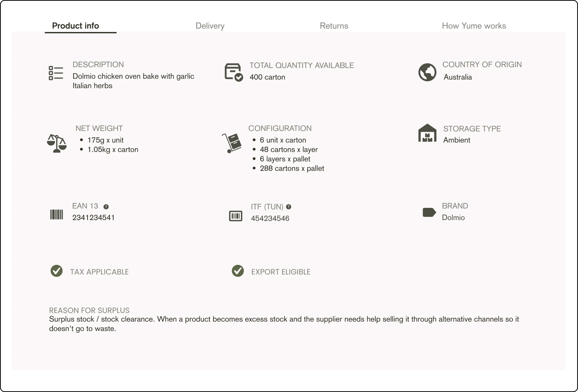Click the net weight scales icon
Viewport: 578px width, 392px height.
57,144
